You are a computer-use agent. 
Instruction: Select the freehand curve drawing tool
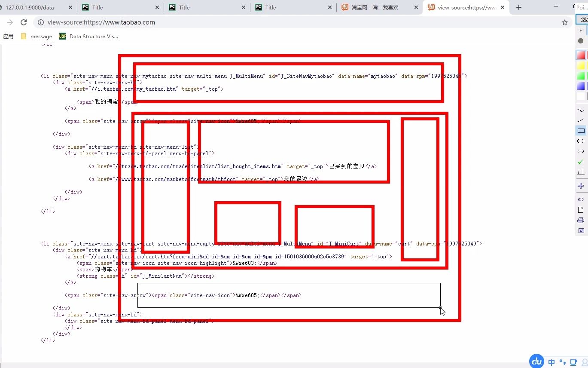(581, 110)
